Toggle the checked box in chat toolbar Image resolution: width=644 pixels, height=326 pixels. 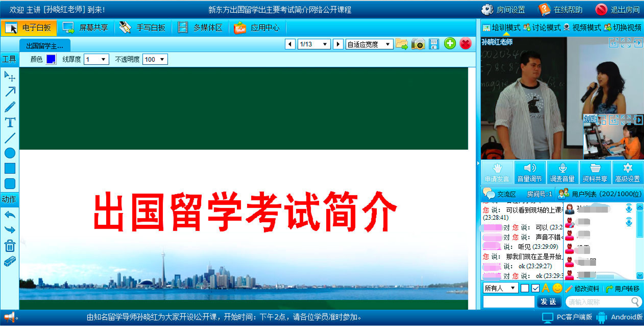click(x=535, y=289)
